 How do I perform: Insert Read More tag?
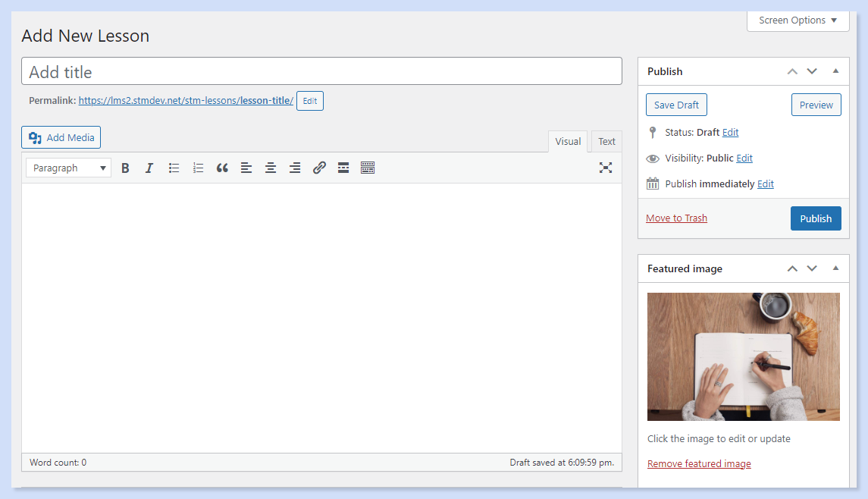[343, 168]
